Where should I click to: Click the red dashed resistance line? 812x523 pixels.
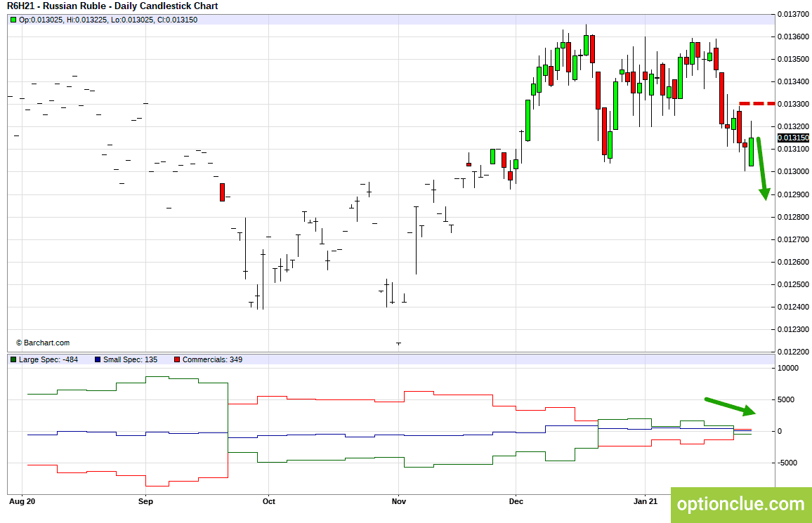coord(757,103)
